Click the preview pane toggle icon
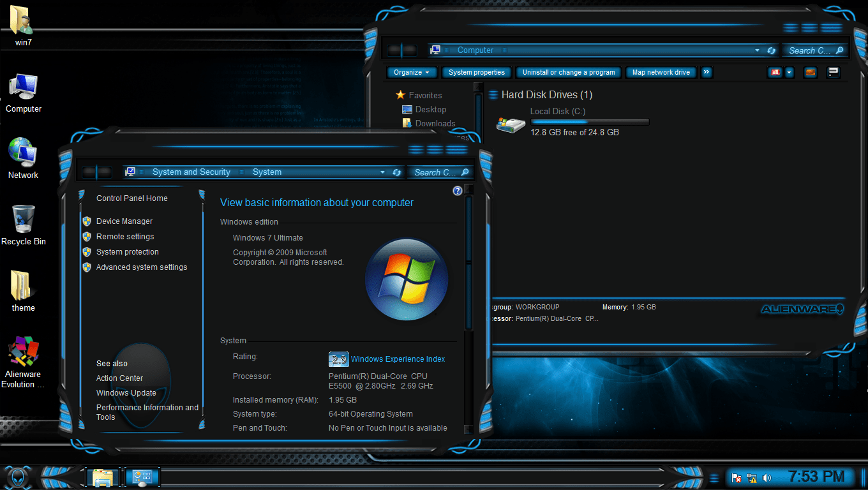Image resolution: width=868 pixels, height=490 pixels. 811,72
